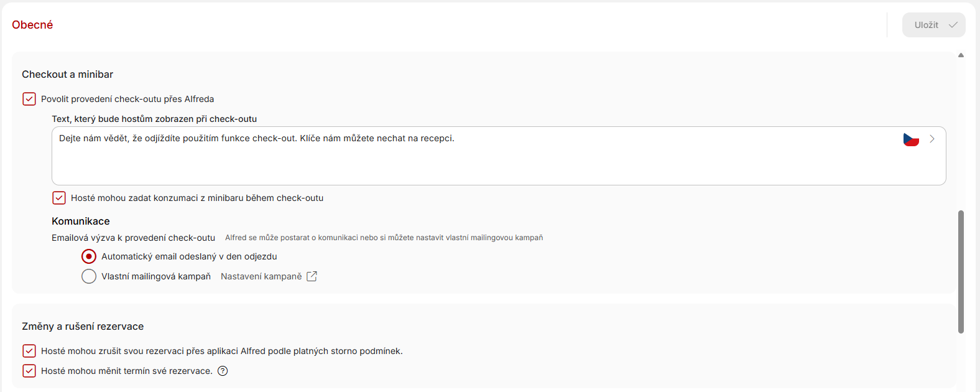Click the Emailová výzva k provedení check-outu label
980x392 pixels.
[x=133, y=238]
